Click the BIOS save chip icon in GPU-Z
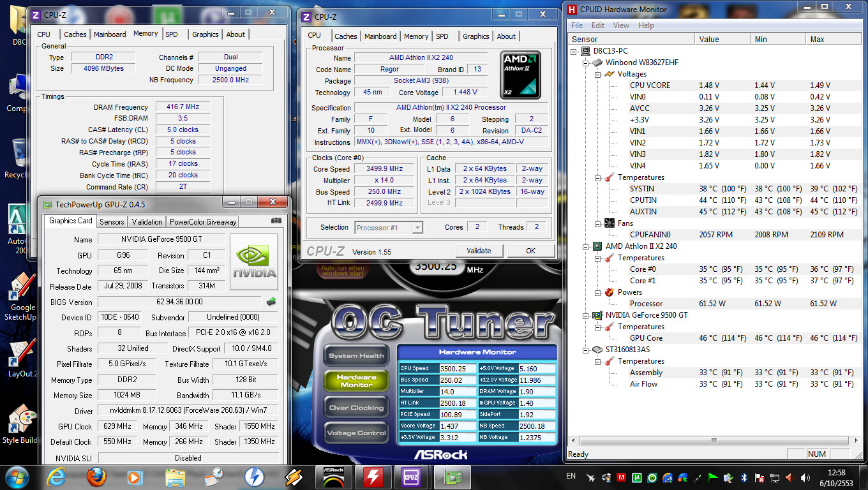The height and width of the screenshot is (490, 868). (x=271, y=302)
